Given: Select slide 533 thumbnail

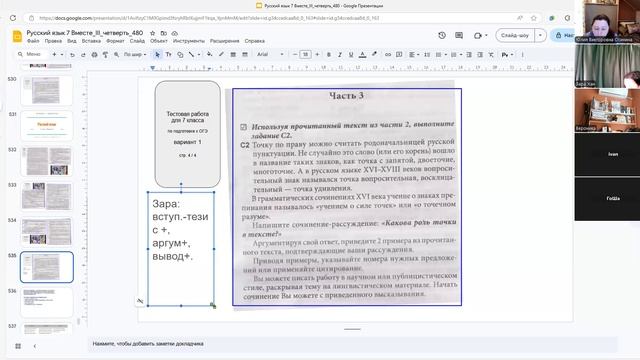Looking at the screenshot, I should click(47, 196).
